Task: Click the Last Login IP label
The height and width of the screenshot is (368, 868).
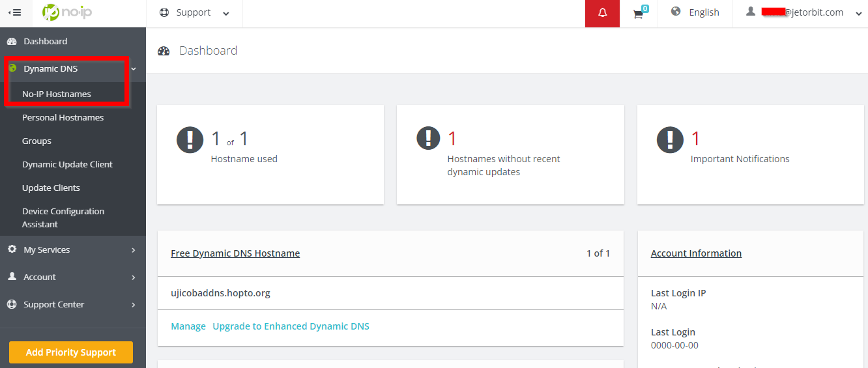Action: point(678,293)
